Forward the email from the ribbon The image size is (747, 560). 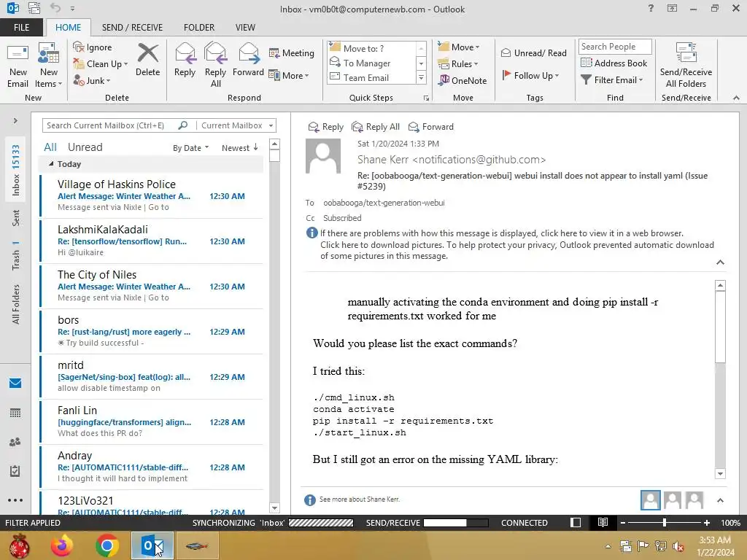[x=248, y=60]
